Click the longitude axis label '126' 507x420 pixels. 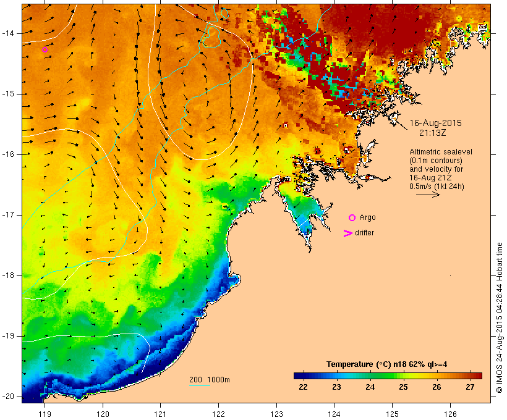pyautogui.click(x=450, y=414)
